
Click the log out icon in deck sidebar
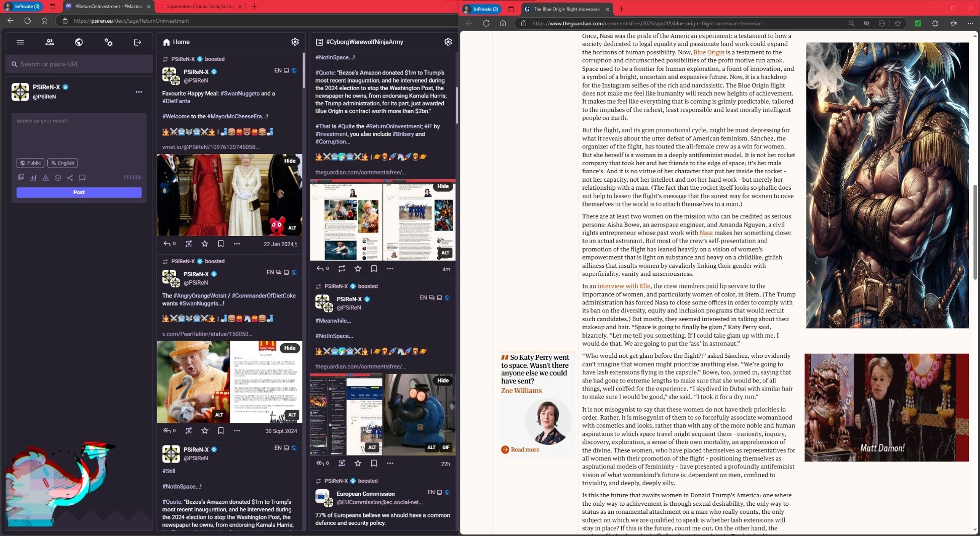(x=137, y=42)
